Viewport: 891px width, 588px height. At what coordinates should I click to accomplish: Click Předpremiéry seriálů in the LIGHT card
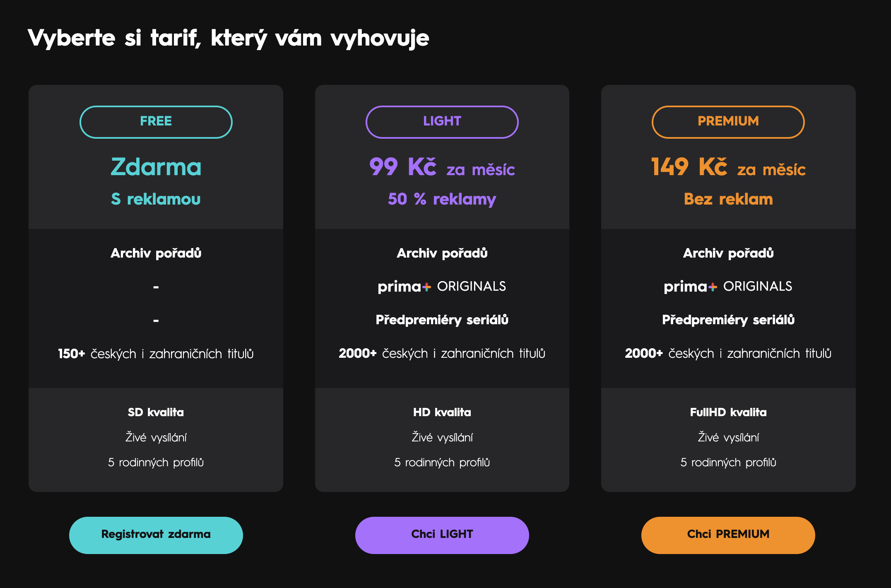click(x=442, y=320)
